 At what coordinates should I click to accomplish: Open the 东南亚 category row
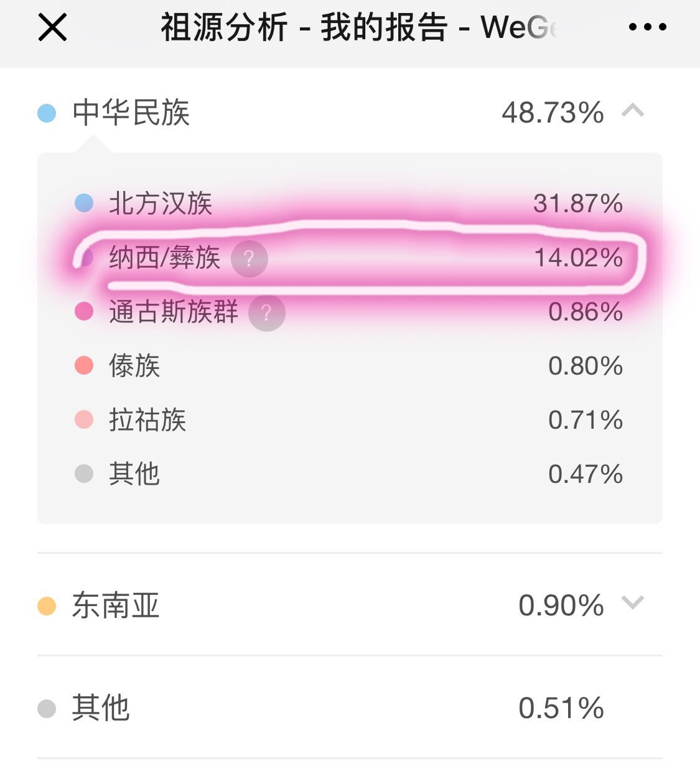point(350,605)
